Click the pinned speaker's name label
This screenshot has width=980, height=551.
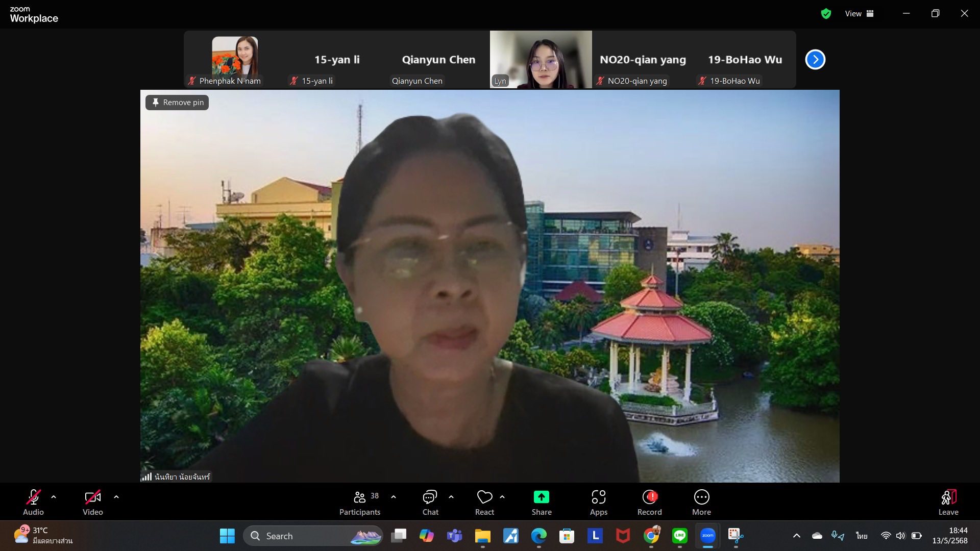click(182, 477)
